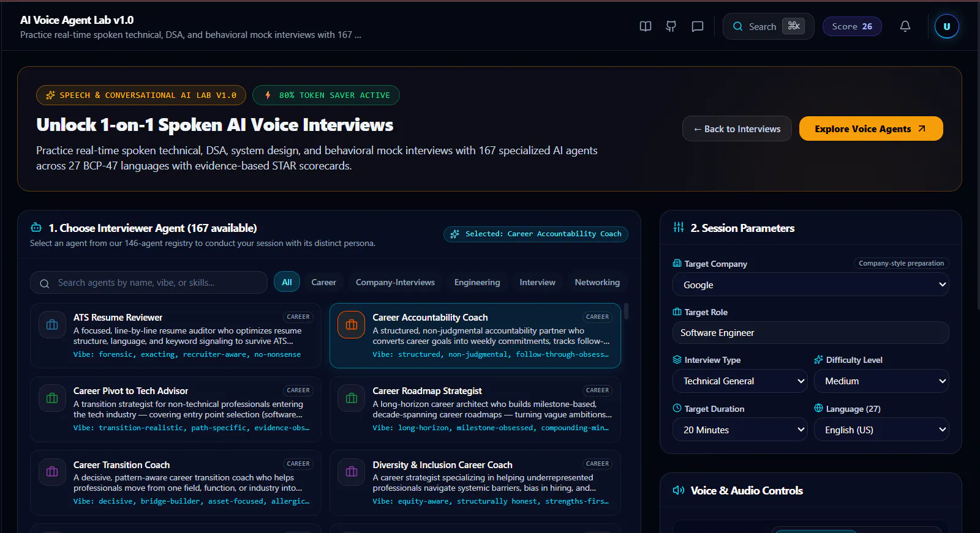Click the Career Transition Coach purple icon

52,472
